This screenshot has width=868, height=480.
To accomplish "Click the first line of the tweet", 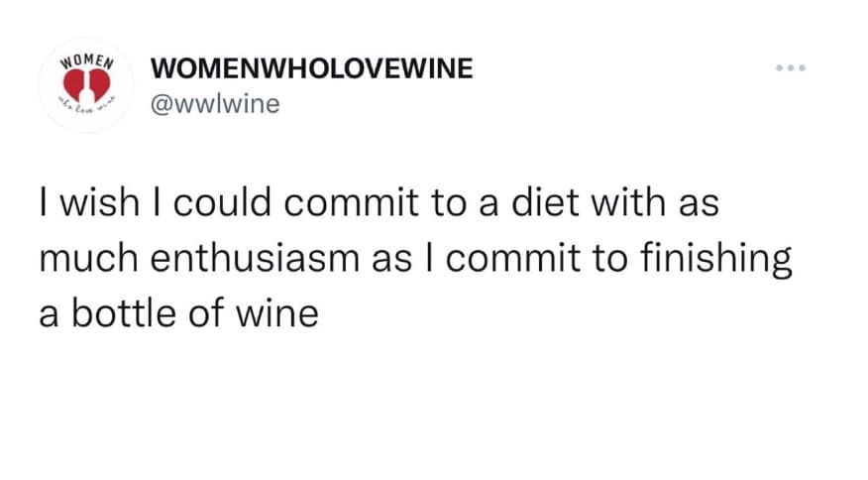I will (378, 205).
